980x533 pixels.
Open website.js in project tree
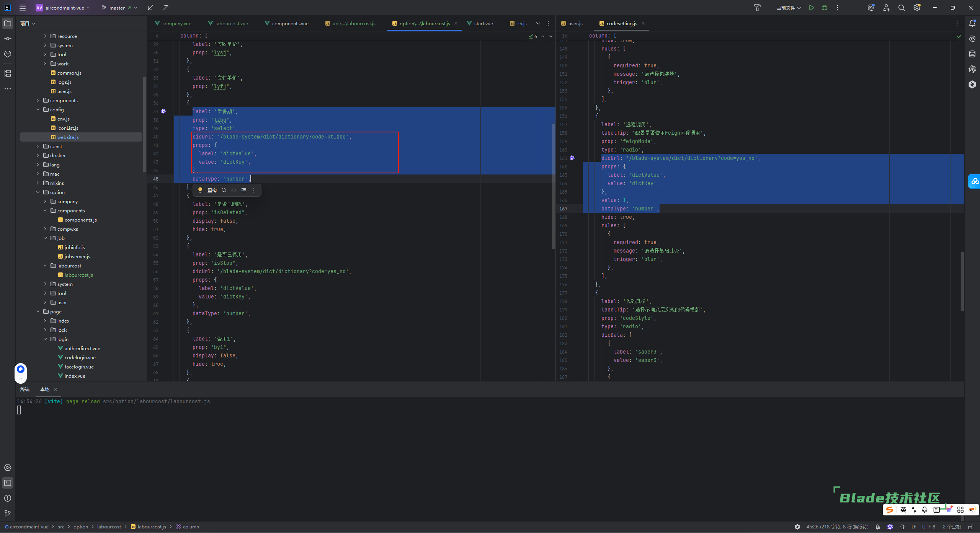click(68, 137)
